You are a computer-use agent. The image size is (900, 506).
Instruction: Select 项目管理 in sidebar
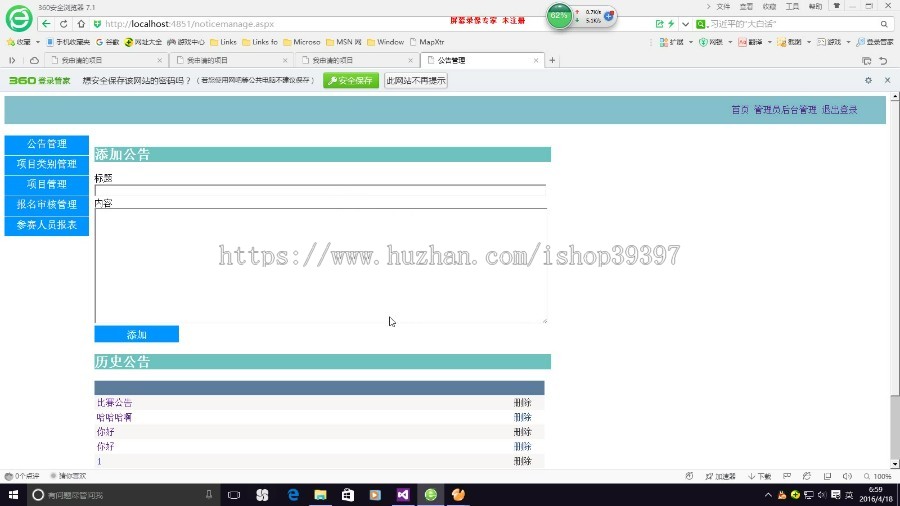(x=46, y=184)
